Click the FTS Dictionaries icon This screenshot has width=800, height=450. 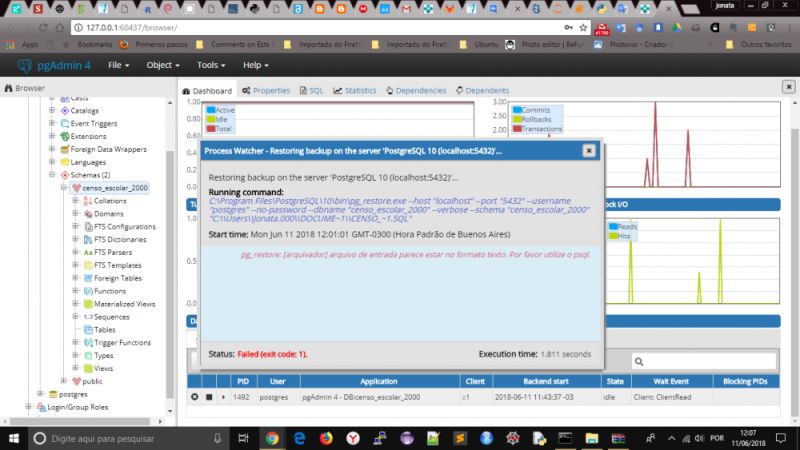[x=88, y=239]
